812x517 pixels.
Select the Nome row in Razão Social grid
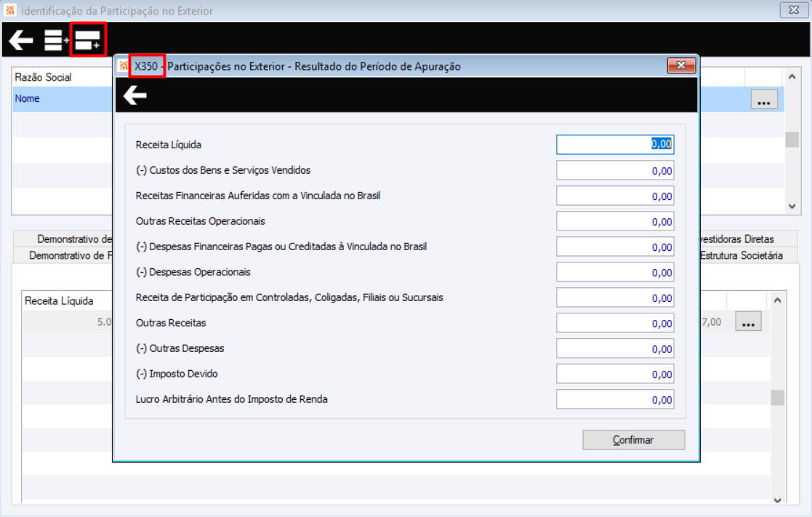click(62, 98)
